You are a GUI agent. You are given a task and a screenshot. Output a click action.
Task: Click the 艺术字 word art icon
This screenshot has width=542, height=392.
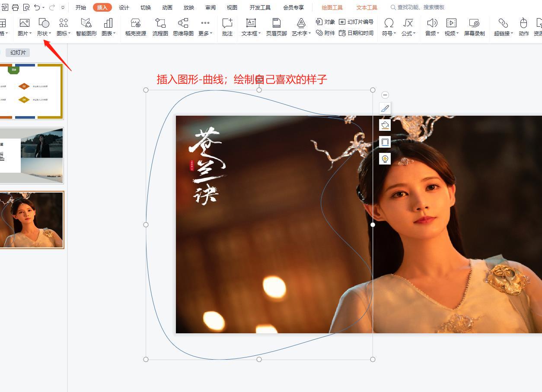[x=301, y=23]
